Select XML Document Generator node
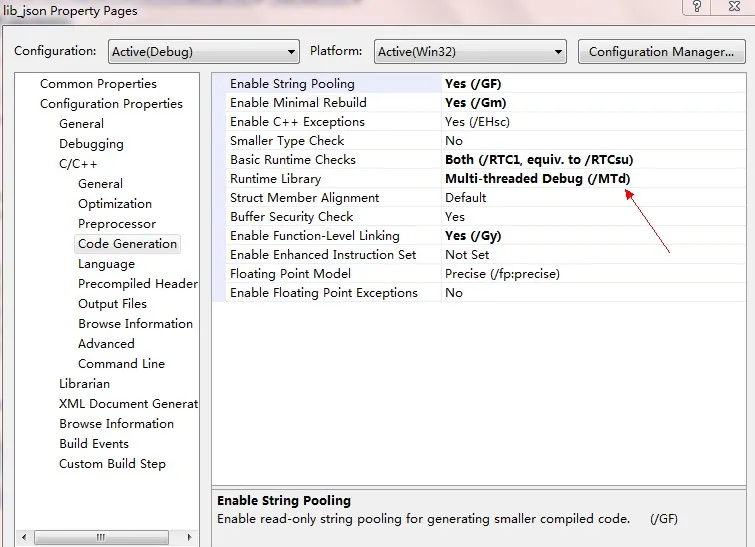The width and height of the screenshot is (755, 547). click(x=129, y=404)
